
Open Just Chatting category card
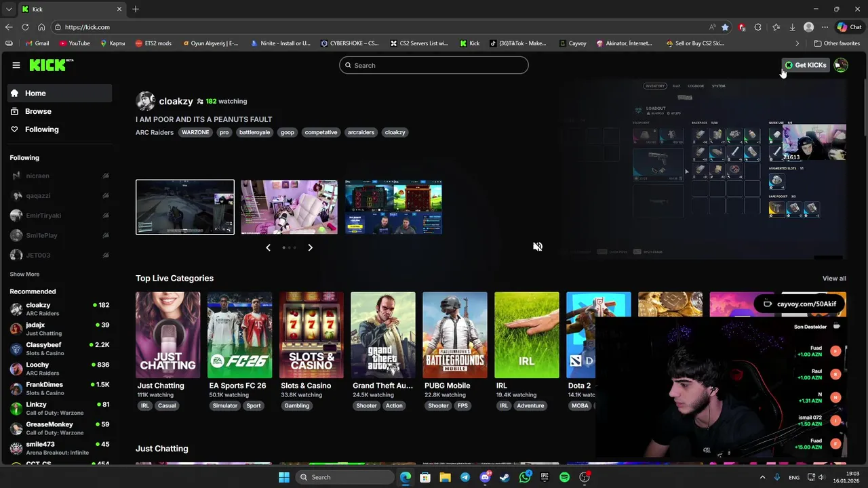pyautogui.click(x=167, y=335)
